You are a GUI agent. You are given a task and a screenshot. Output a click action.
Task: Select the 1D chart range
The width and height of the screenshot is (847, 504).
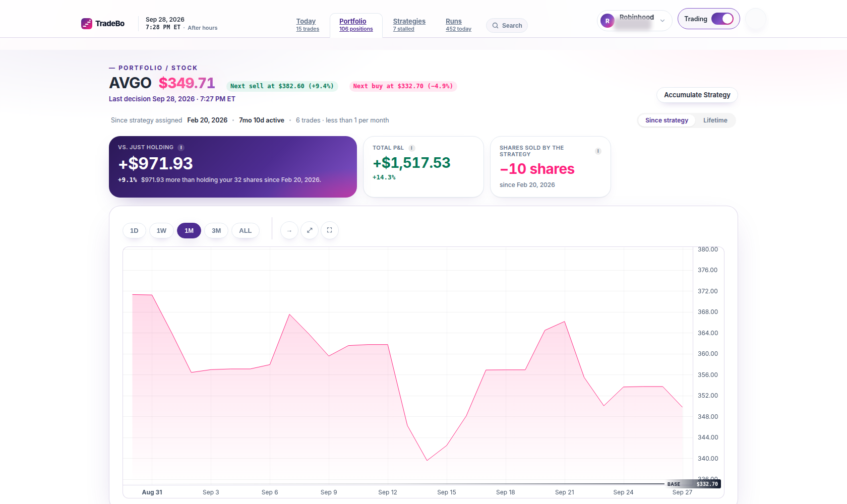point(134,231)
